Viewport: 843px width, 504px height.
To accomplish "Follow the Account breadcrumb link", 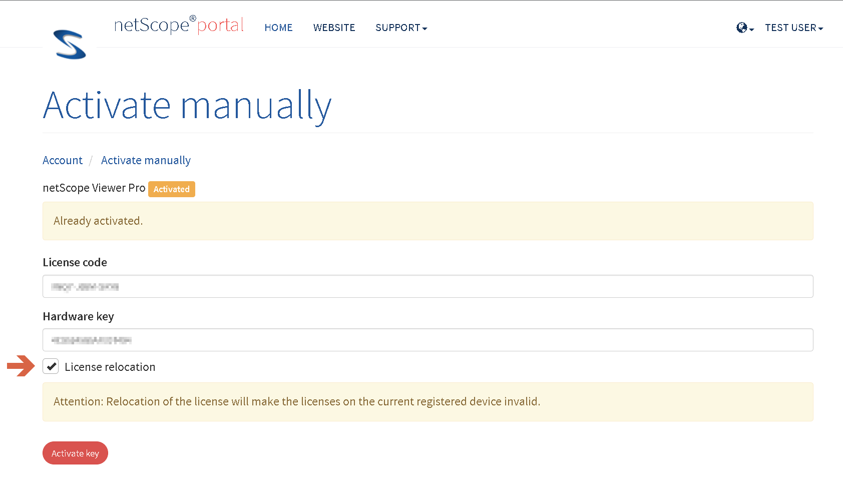I will (63, 160).
